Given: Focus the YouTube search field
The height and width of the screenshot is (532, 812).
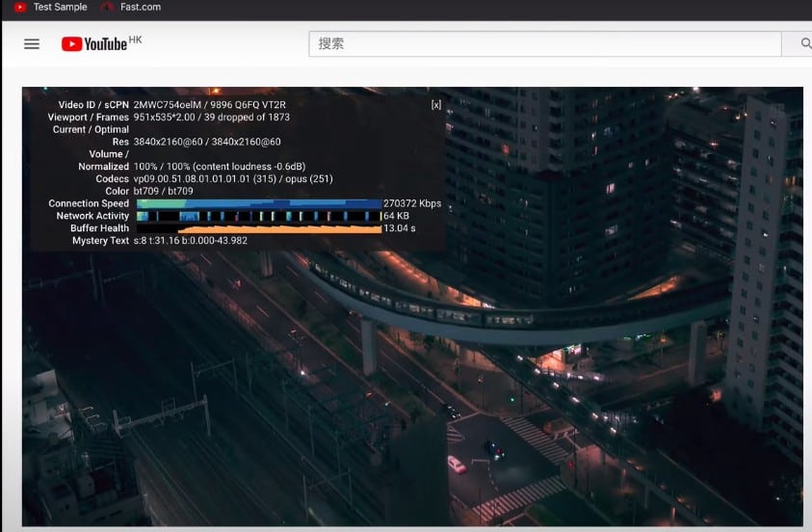Looking at the screenshot, I should tap(545, 44).
